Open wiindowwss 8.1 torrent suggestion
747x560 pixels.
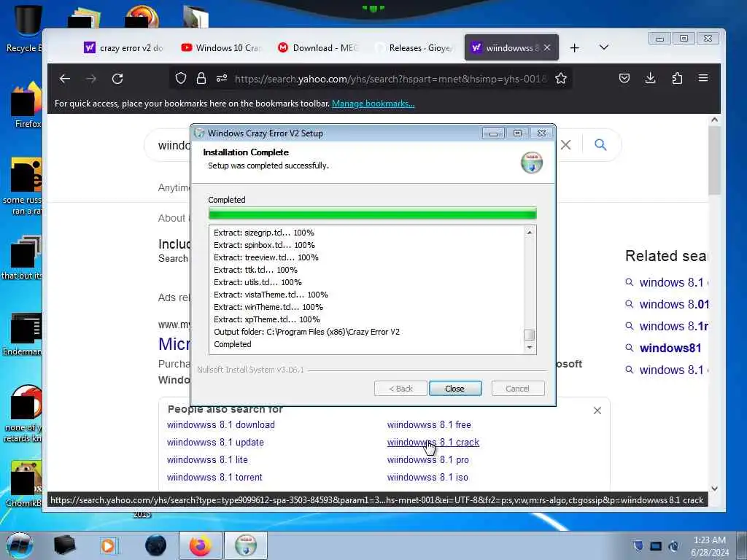pyautogui.click(x=214, y=477)
